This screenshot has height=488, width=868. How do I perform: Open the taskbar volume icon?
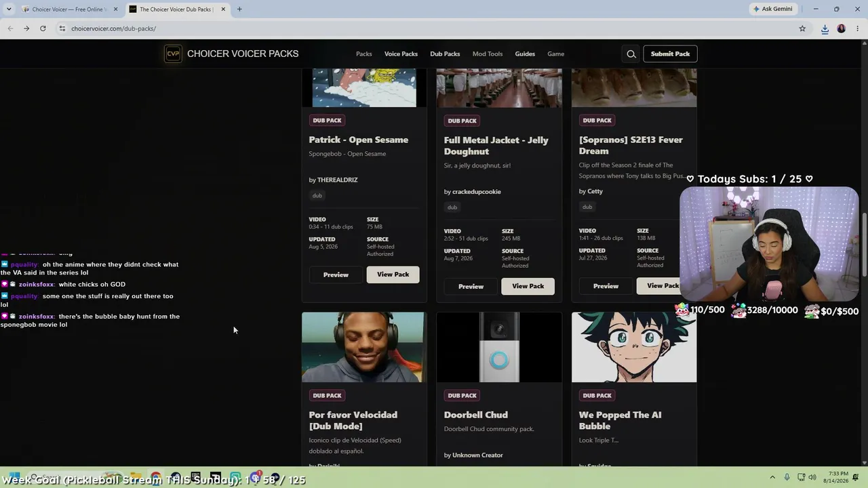(x=812, y=477)
